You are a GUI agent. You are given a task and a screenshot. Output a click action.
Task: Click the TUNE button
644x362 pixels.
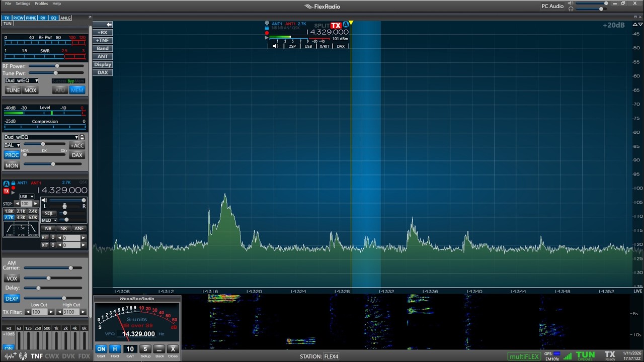(x=13, y=90)
